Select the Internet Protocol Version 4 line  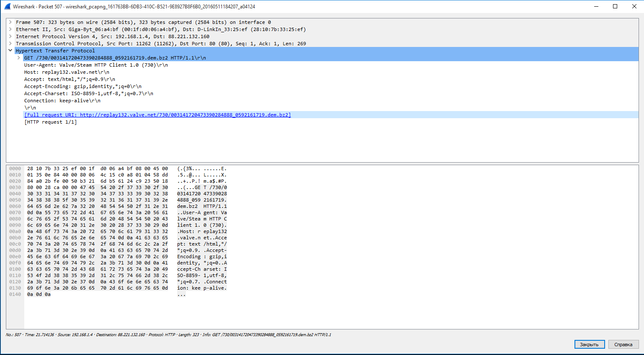coord(113,36)
